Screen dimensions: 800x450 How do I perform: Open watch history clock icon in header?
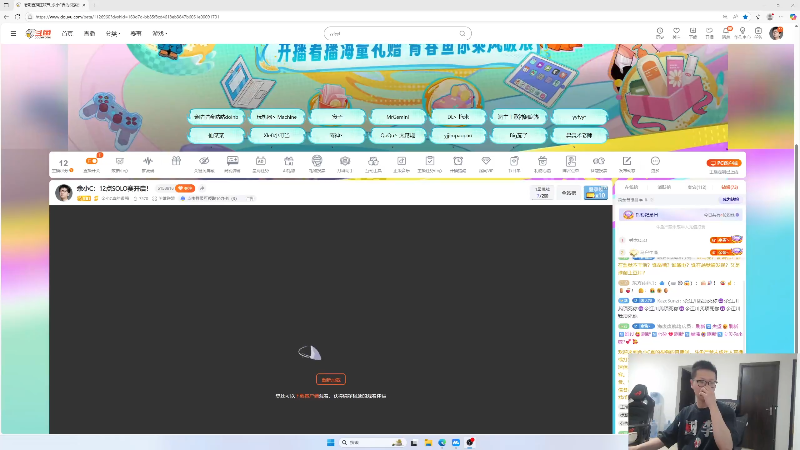pyautogui.click(x=660, y=33)
